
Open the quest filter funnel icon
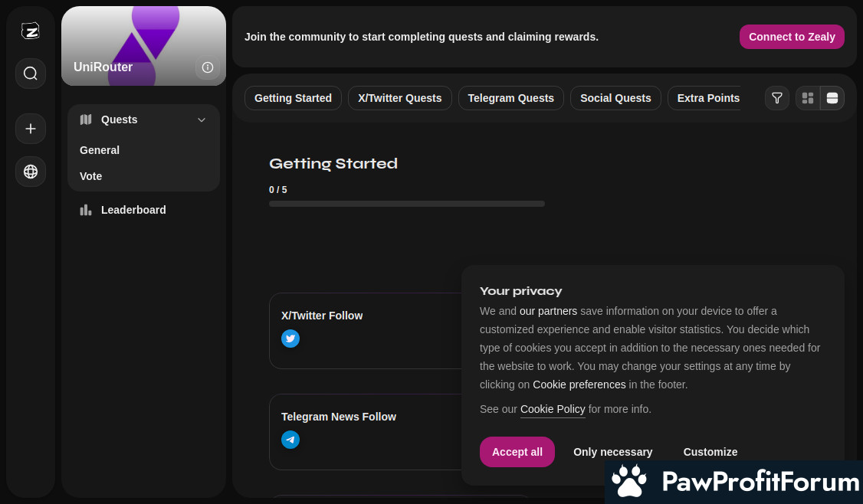776,98
